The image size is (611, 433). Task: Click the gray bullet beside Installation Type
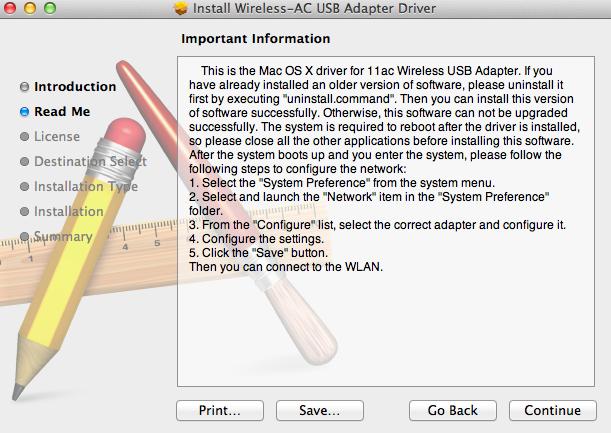(24, 186)
